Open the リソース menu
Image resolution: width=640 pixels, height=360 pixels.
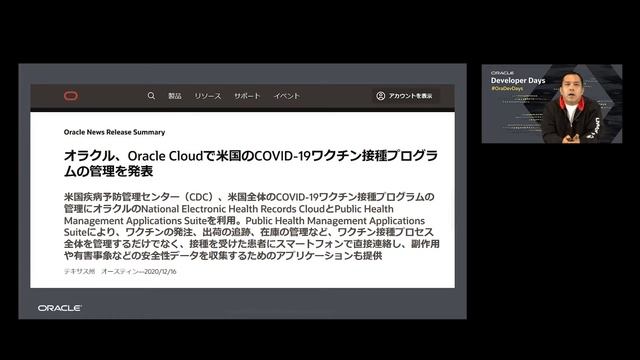[x=208, y=96]
